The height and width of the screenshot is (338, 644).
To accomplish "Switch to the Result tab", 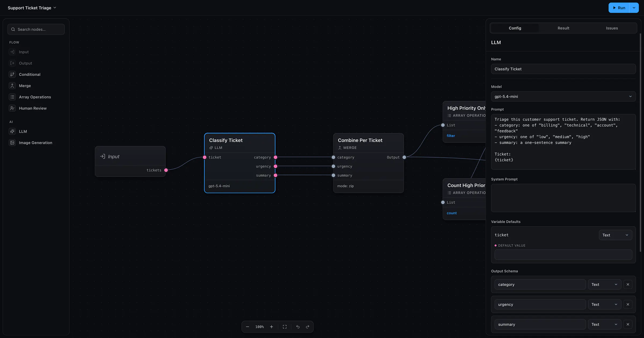I will (563, 28).
